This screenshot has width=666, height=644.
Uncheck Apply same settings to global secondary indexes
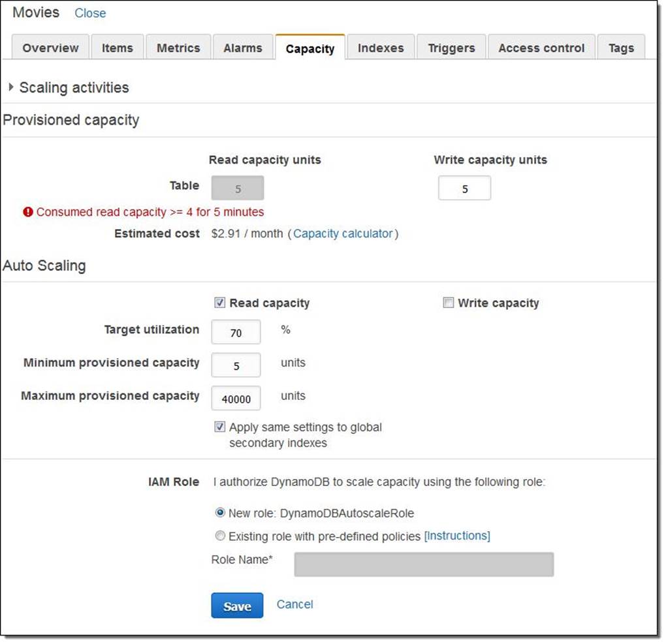[x=220, y=427]
